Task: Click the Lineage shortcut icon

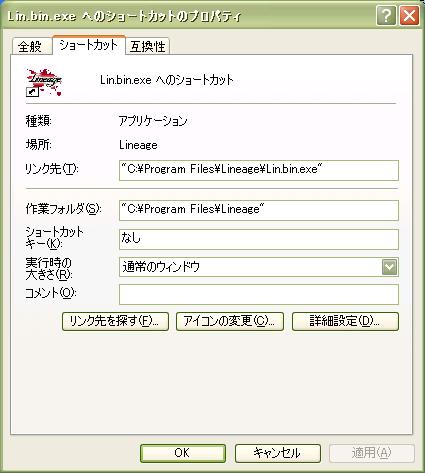Action: [44, 82]
